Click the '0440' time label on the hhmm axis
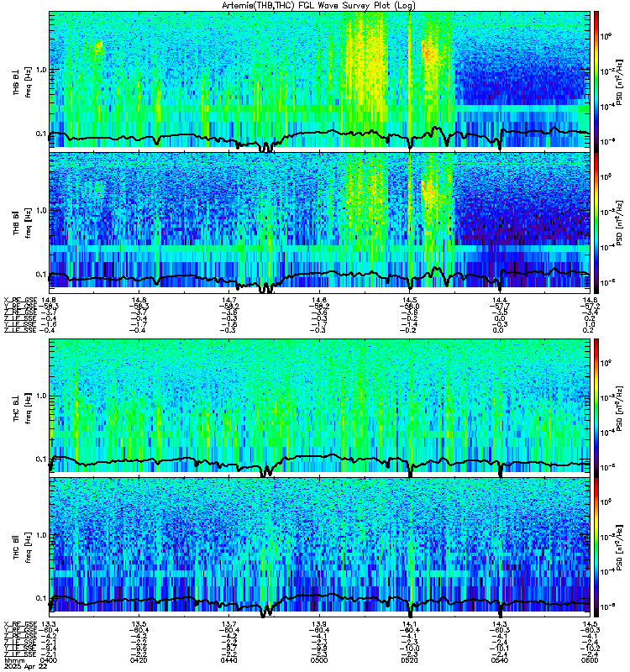 coord(229,660)
